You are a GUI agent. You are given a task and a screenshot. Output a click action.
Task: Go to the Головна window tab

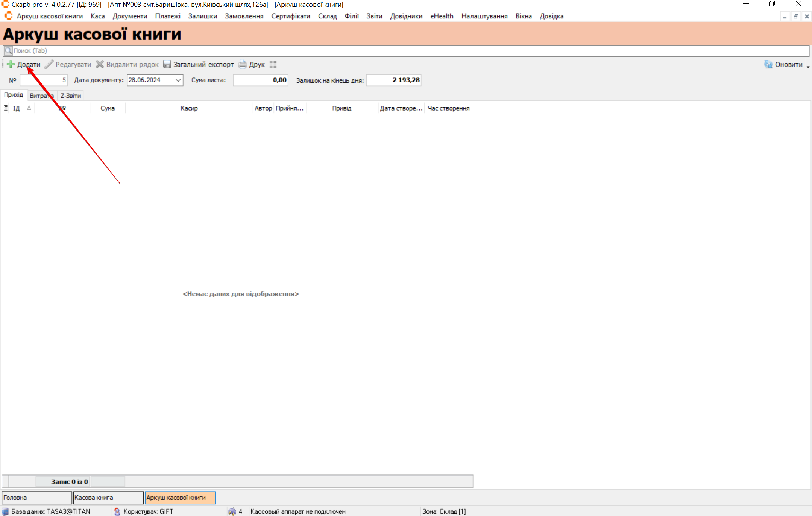[x=36, y=498]
